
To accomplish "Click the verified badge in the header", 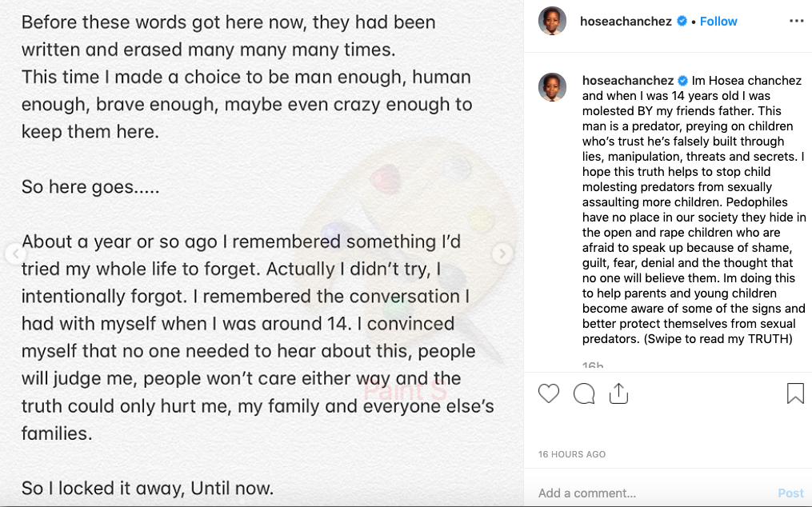I will tap(682, 22).
